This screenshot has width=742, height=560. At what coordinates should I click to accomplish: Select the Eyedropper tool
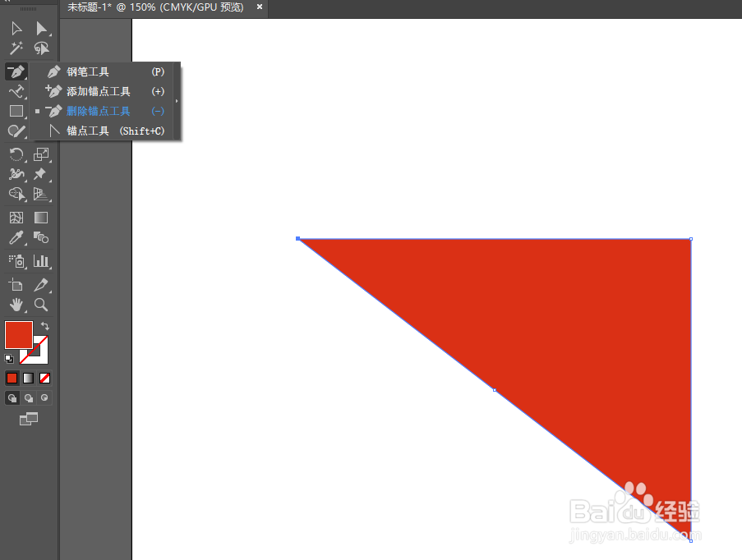(x=16, y=237)
